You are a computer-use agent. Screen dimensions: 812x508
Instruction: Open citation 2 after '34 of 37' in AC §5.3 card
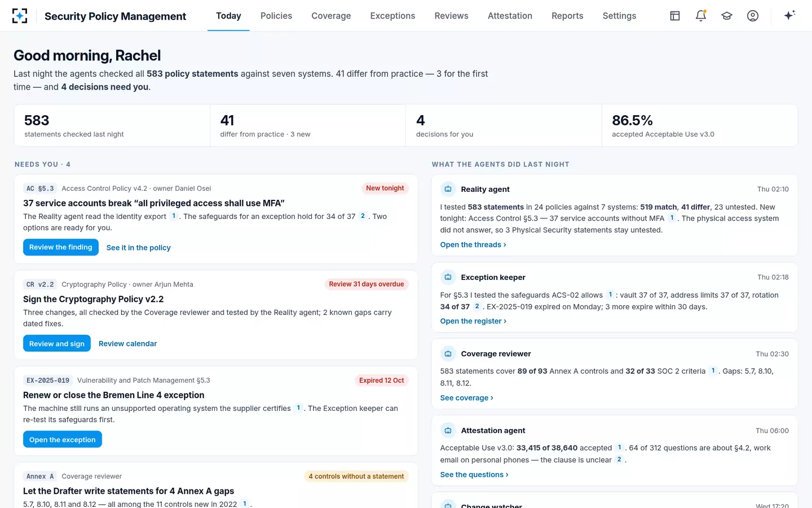tap(363, 216)
